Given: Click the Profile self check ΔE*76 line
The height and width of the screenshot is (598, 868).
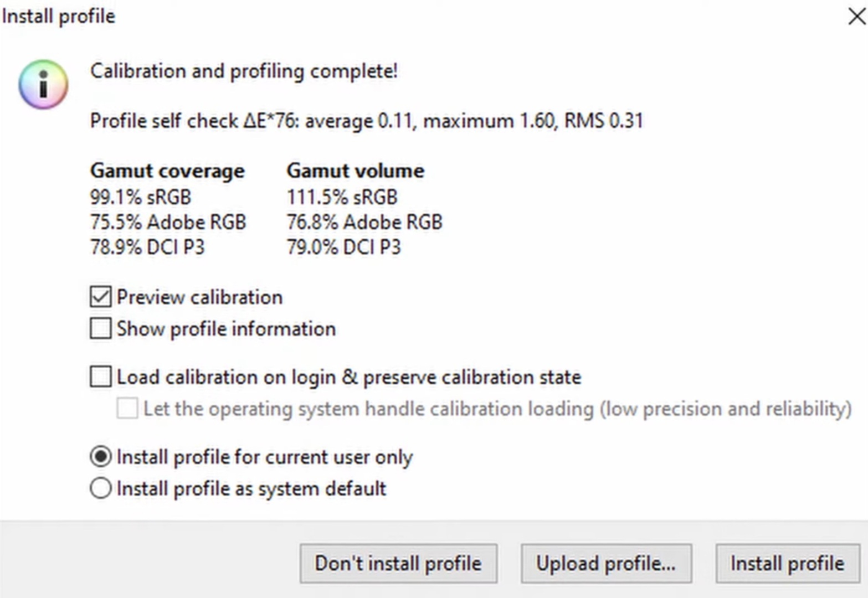Looking at the screenshot, I should [366, 121].
